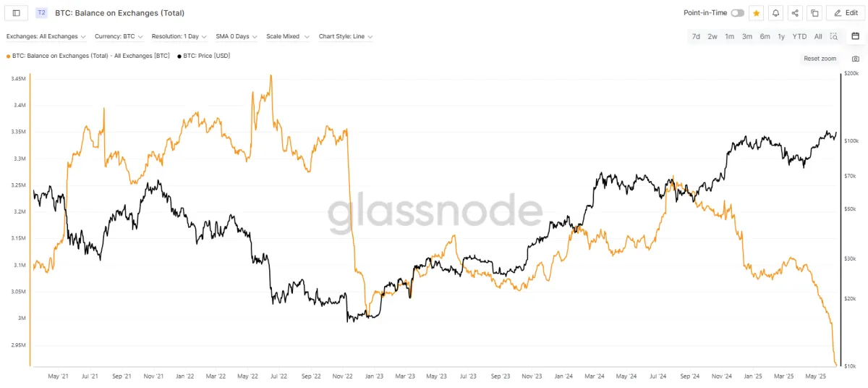Screen dimensions: 868x388
Task: Enable the Point-in-Time switch
Action: point(737,13)
